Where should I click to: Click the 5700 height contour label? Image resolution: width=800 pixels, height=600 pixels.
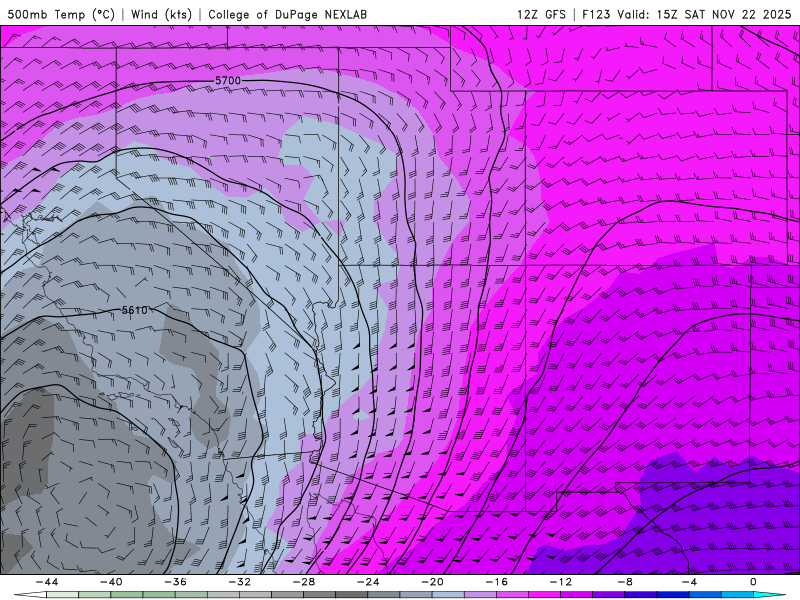click(x=228, y=81)
